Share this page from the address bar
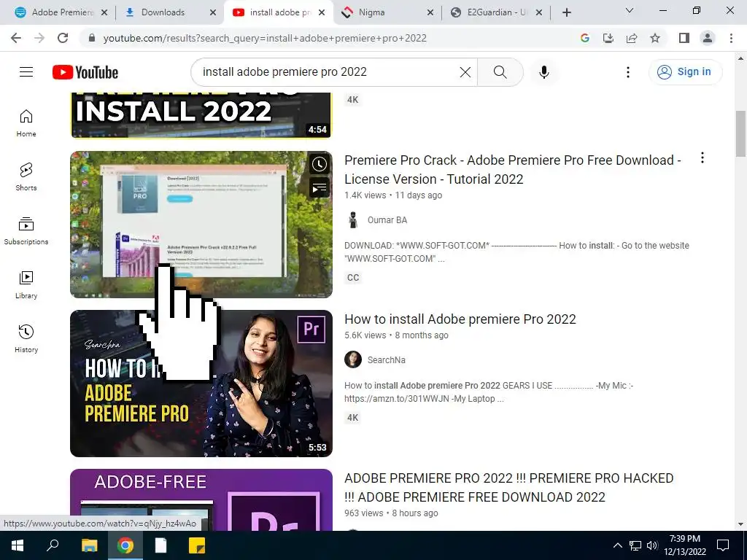 point(632,38)
